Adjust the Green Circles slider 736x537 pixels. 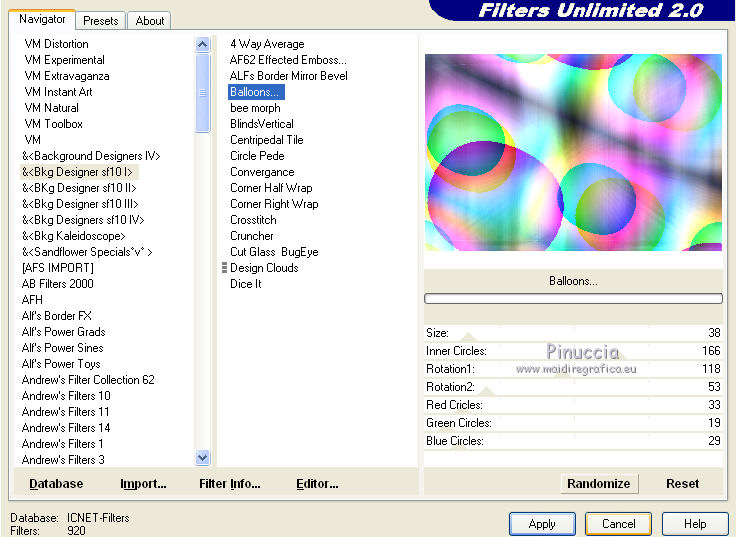pos(573,423)
